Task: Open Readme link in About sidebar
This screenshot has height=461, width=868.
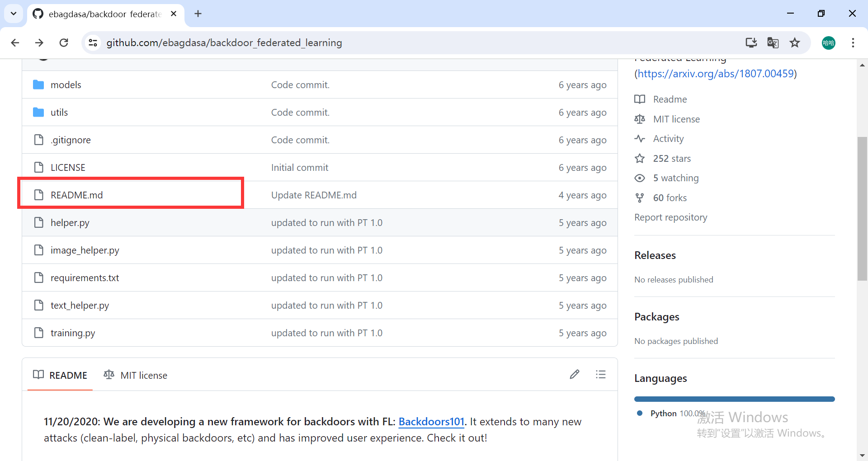Action: 661,99
